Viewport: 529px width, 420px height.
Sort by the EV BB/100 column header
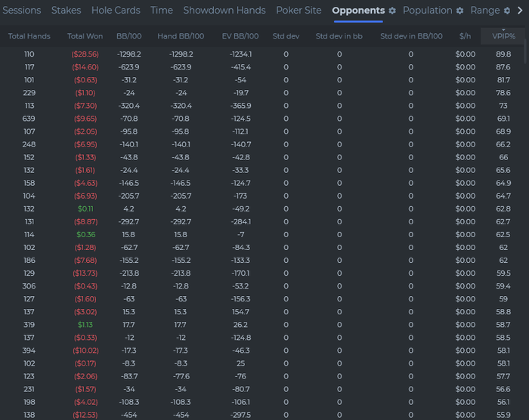tap(240, 36)
